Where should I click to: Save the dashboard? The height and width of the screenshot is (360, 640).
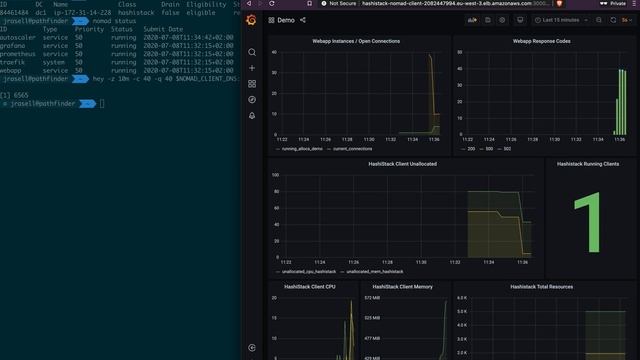[488, 20]
